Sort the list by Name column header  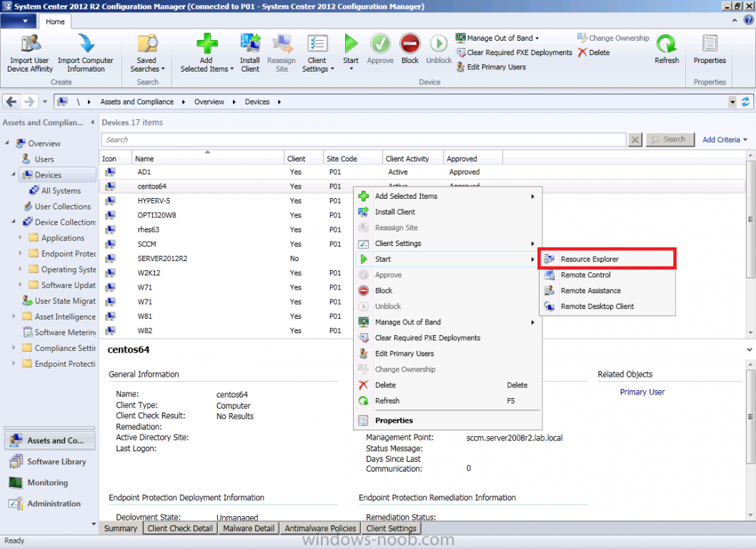click(x=207, y=159)
